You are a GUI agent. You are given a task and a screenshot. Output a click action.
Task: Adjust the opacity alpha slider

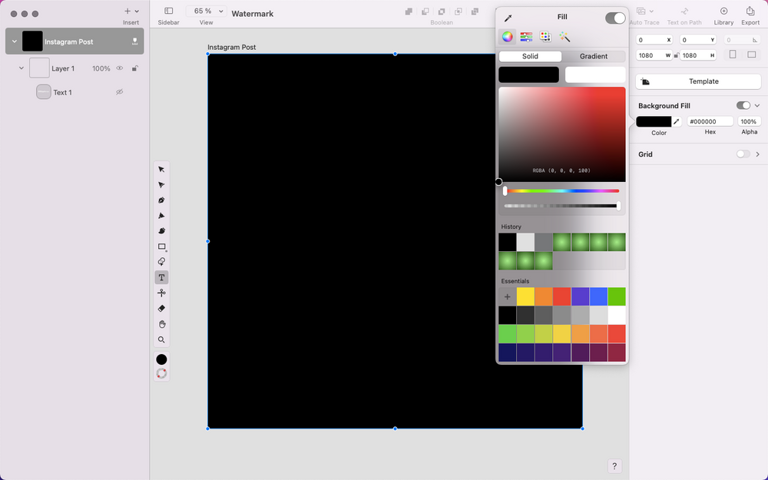(562, 206)
